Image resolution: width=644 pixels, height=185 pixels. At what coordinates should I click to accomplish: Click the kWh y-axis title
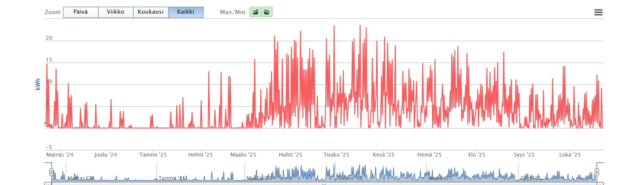tap(38, 85)
